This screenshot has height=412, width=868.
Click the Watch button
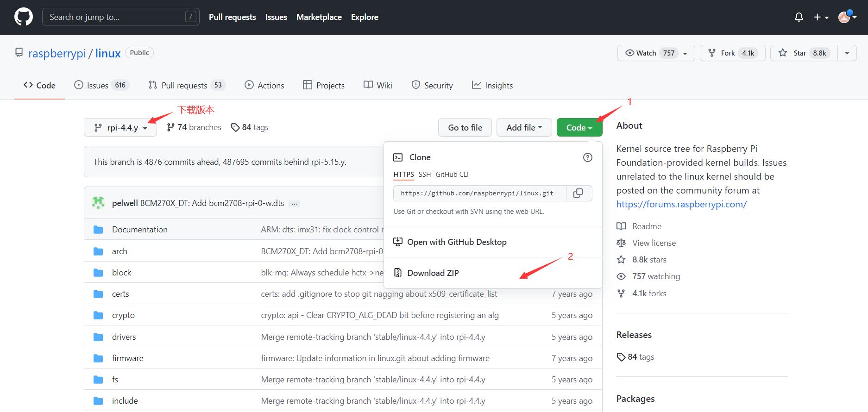pyautogui.click(x=656, y=53)
